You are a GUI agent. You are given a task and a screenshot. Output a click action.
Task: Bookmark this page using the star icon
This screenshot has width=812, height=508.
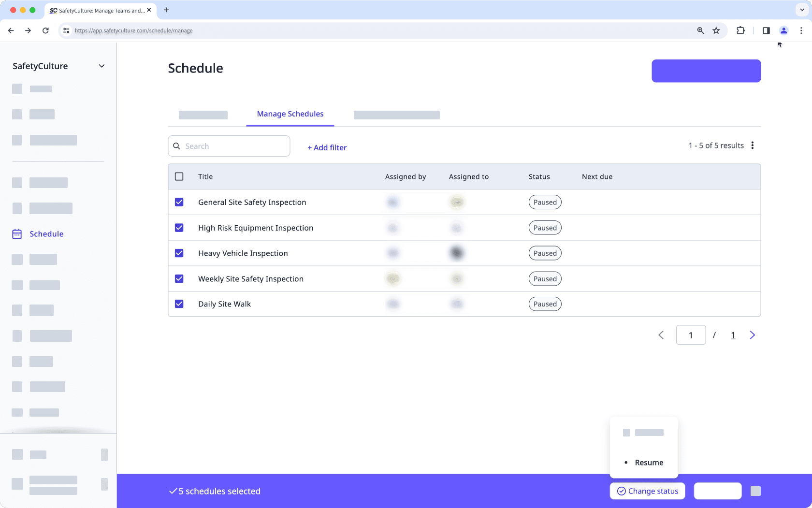tap(716, 30)
